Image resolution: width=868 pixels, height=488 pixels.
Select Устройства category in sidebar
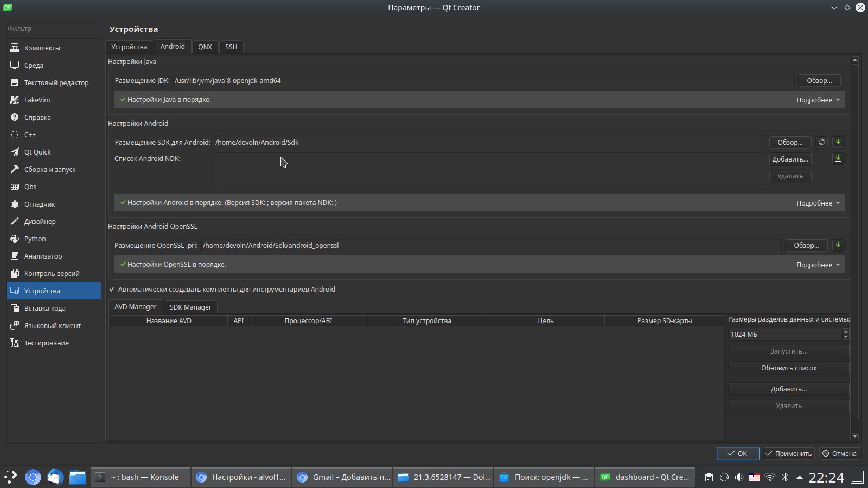coord(54,291)
